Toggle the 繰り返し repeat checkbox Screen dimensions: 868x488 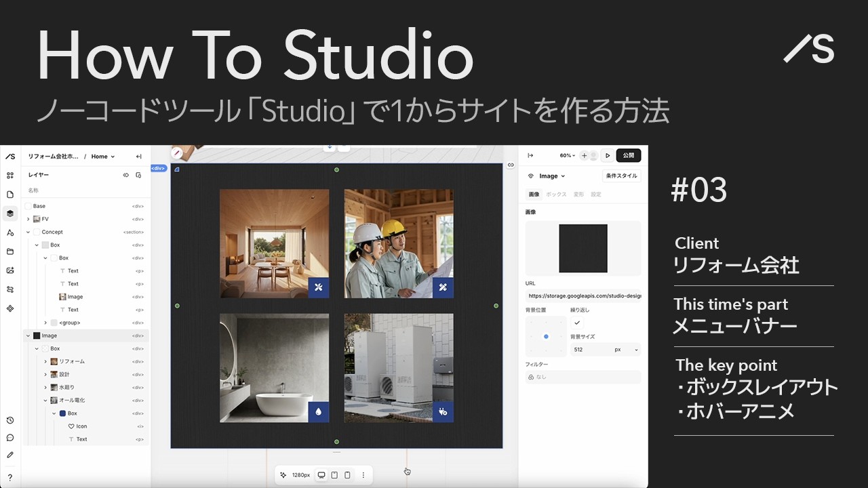tap(578, 323)
